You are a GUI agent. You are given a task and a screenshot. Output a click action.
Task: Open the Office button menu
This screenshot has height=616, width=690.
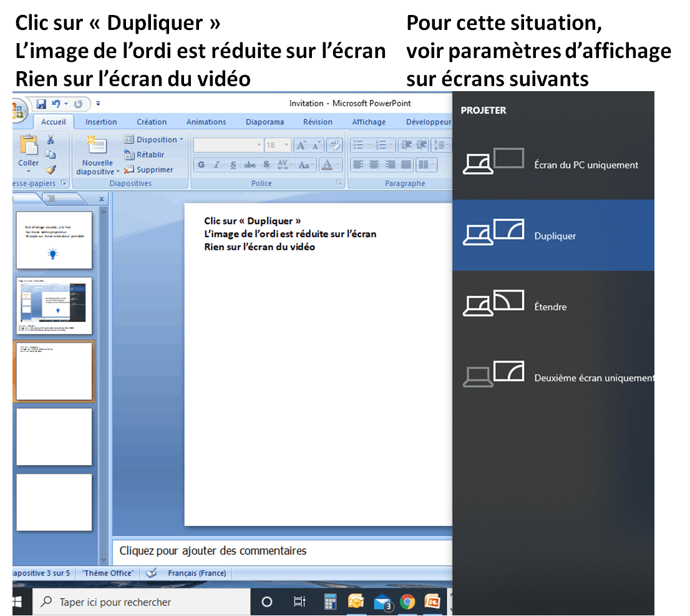17,110
